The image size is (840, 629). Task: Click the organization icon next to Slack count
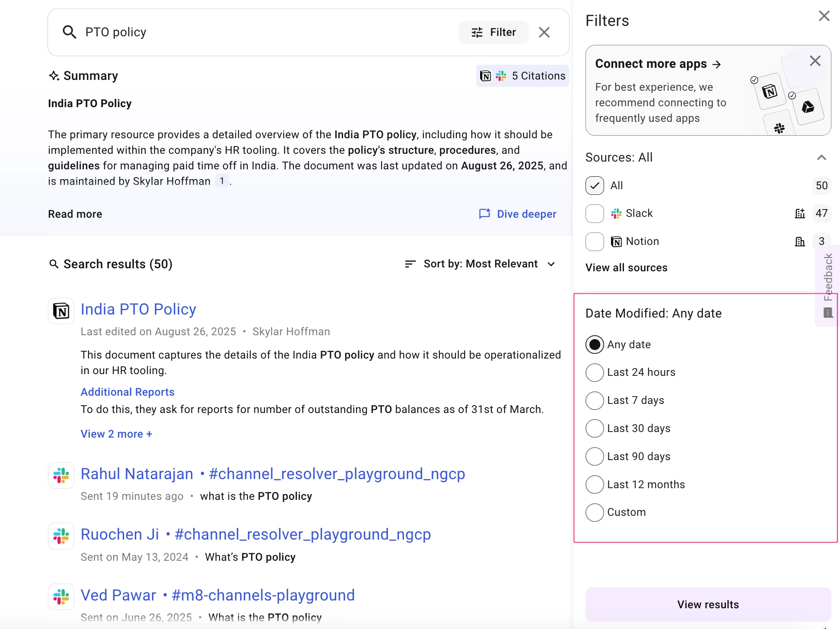[800, 213]
